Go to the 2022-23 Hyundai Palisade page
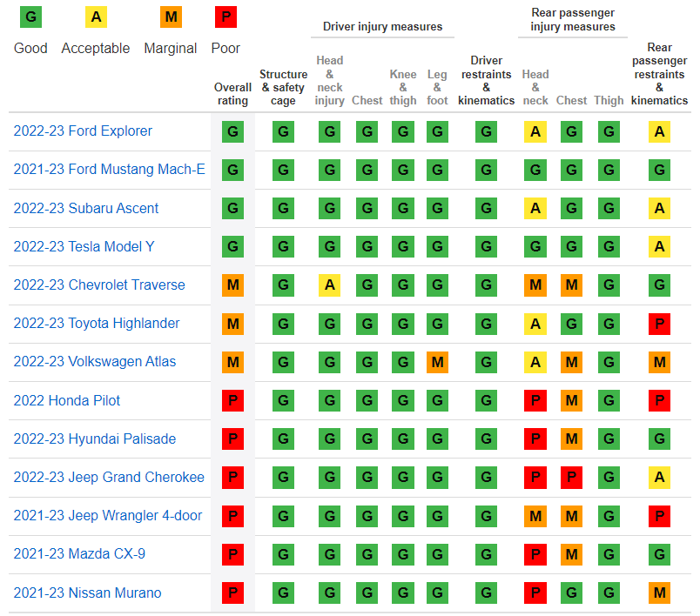The height and width of the screenshot is (616, 700). point(94,439)
